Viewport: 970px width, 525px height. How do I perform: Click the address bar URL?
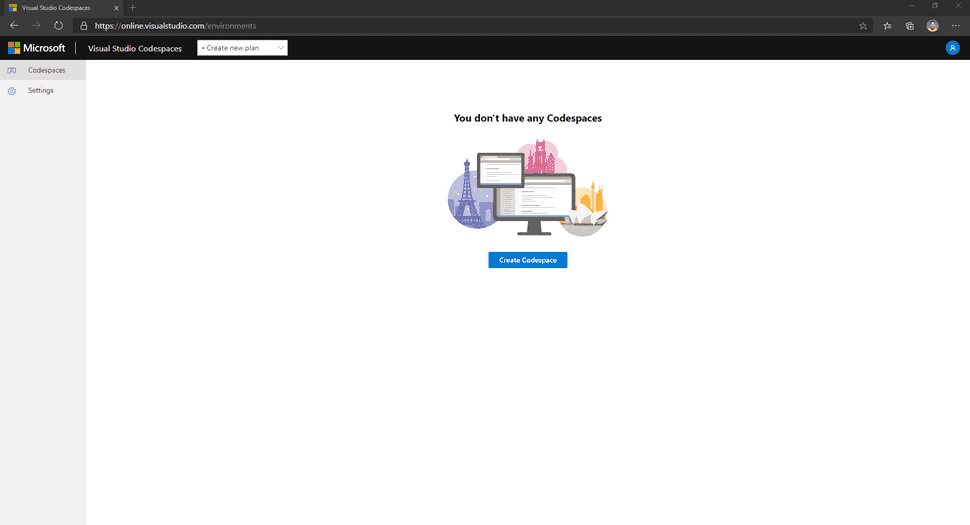(x=175, y=26)
